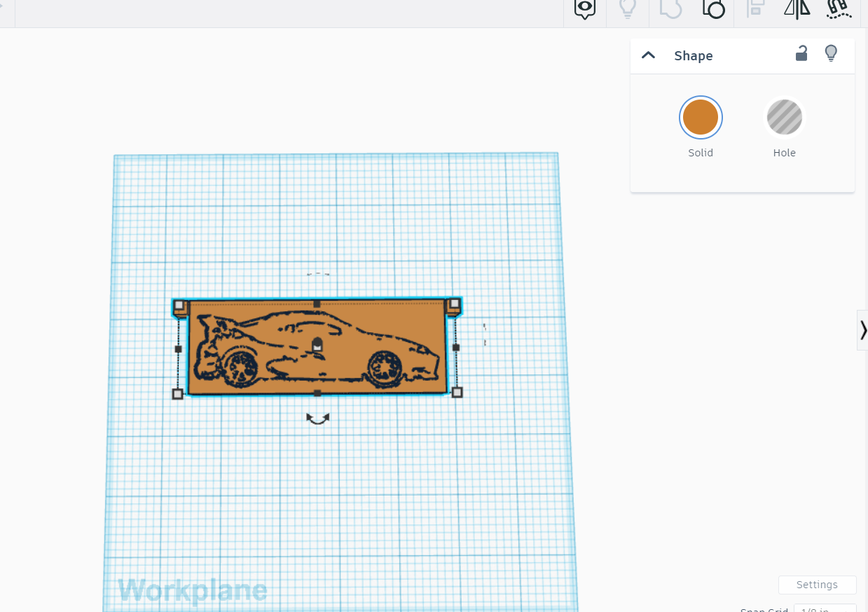Select the Flip/Mirror tool
868x612 pixels.
coord(797,8)
